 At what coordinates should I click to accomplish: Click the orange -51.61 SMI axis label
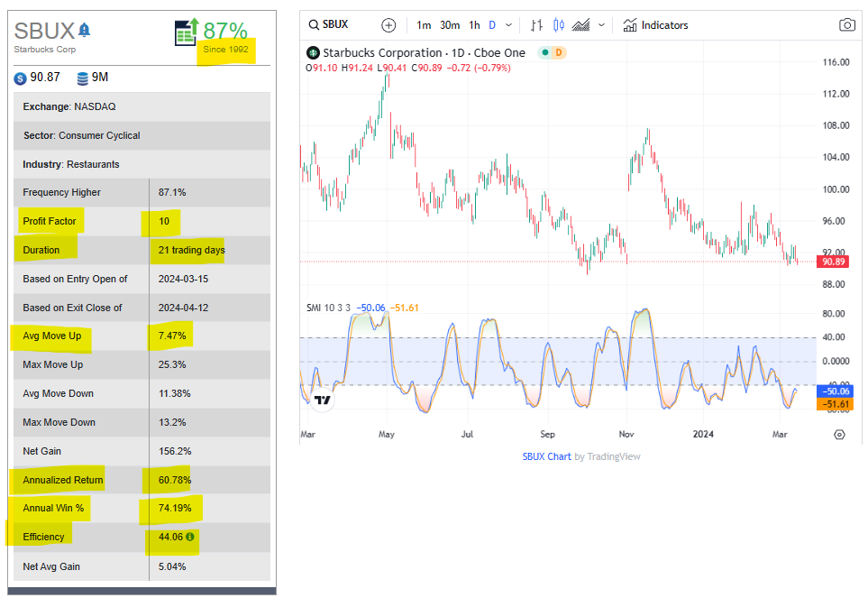(x=835, y=404)
